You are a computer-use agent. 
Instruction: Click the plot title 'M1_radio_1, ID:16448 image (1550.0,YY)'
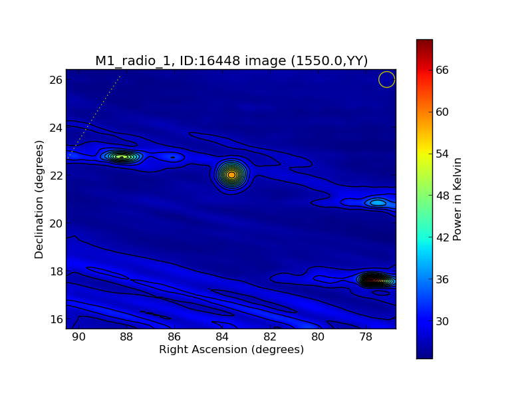(x=231, y=61)
